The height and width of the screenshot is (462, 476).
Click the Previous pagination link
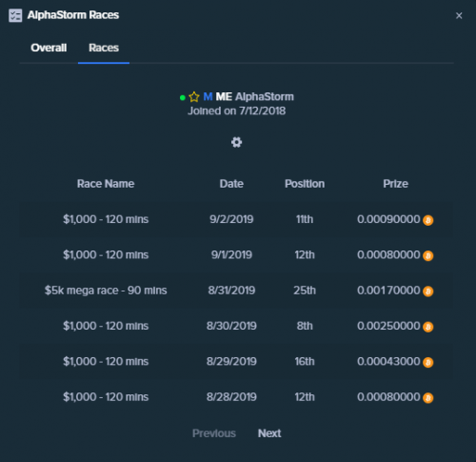(214, 433)
